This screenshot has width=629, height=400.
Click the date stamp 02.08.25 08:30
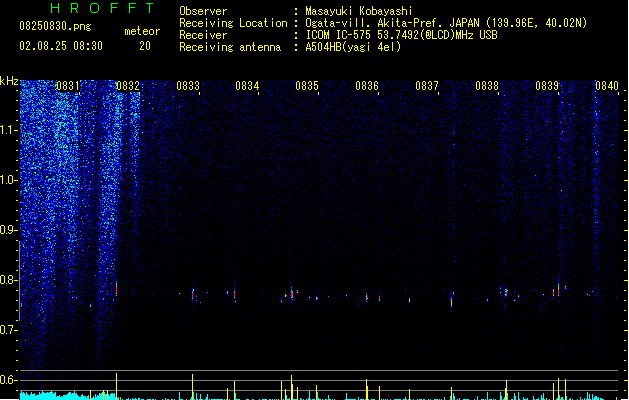point(61,46)
